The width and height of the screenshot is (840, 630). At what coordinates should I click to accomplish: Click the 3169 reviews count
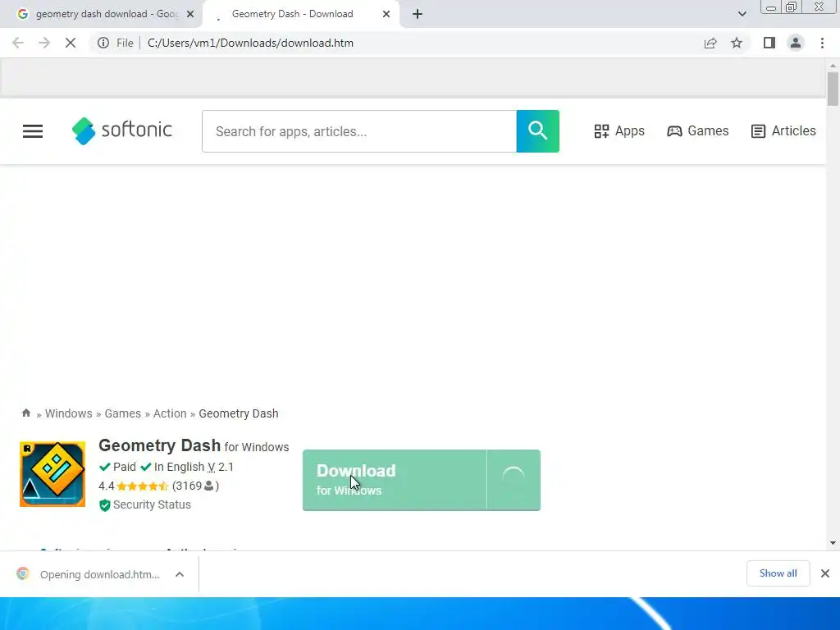[195, 486]
